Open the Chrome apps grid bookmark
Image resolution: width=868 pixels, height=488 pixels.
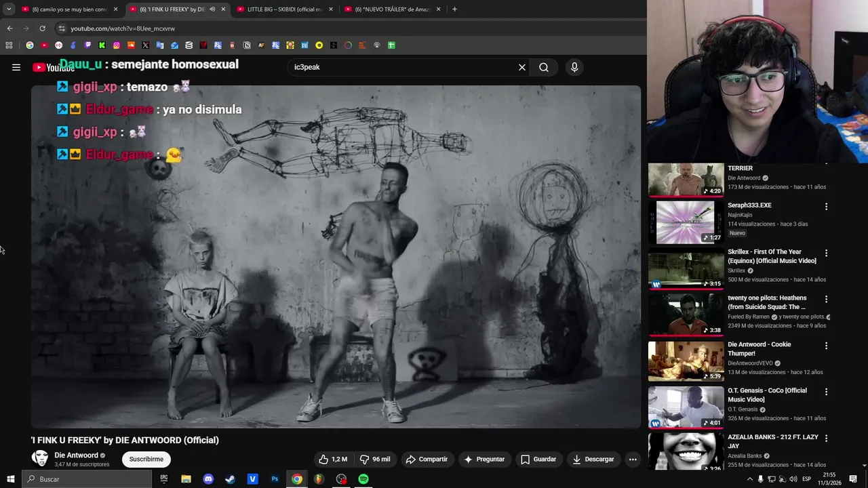(x=9, y=45)
